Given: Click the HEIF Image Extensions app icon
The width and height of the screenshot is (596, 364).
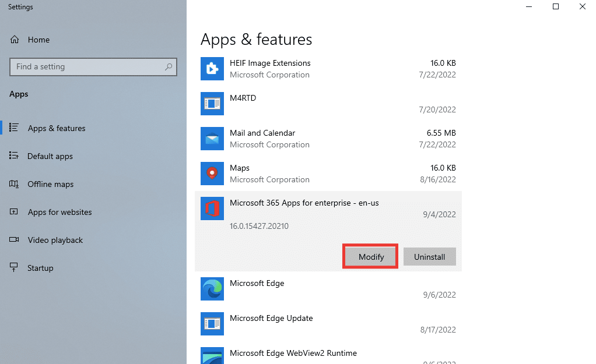Looking at the screenshot, I should 212,69.
